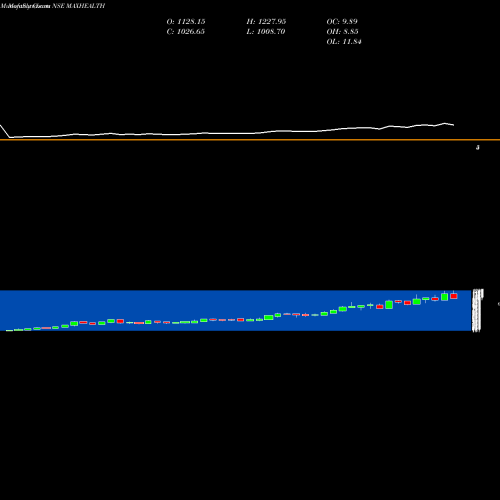Click the open price value O: 1128.15
500x500 pixels.
(186, 22)
